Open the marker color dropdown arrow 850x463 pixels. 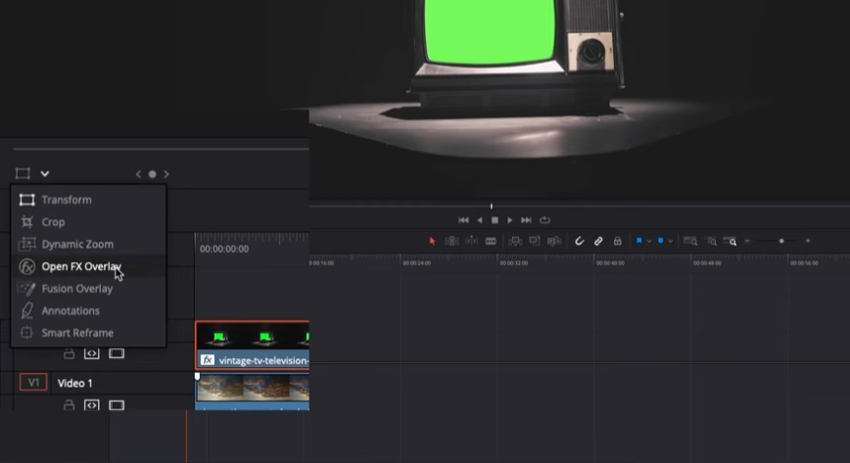pos(670,241)
